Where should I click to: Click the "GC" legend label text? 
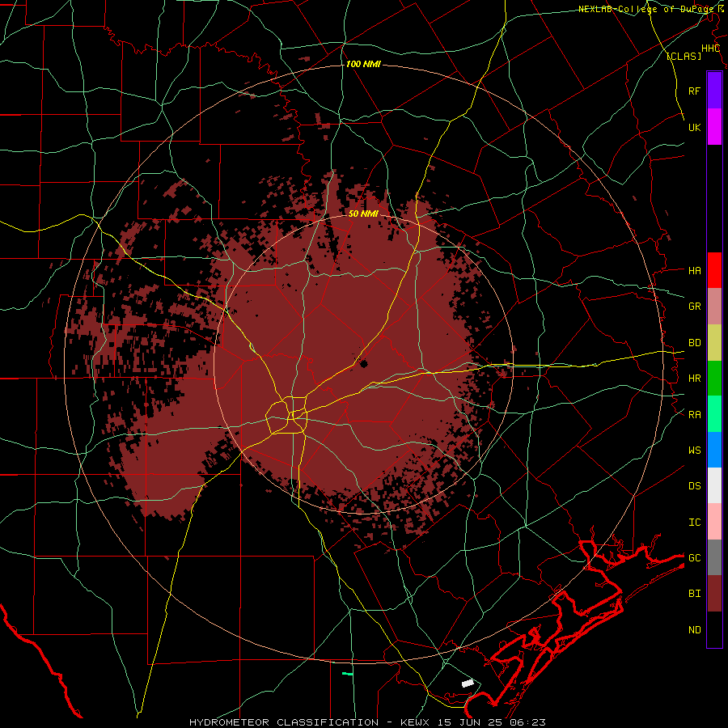694,558
